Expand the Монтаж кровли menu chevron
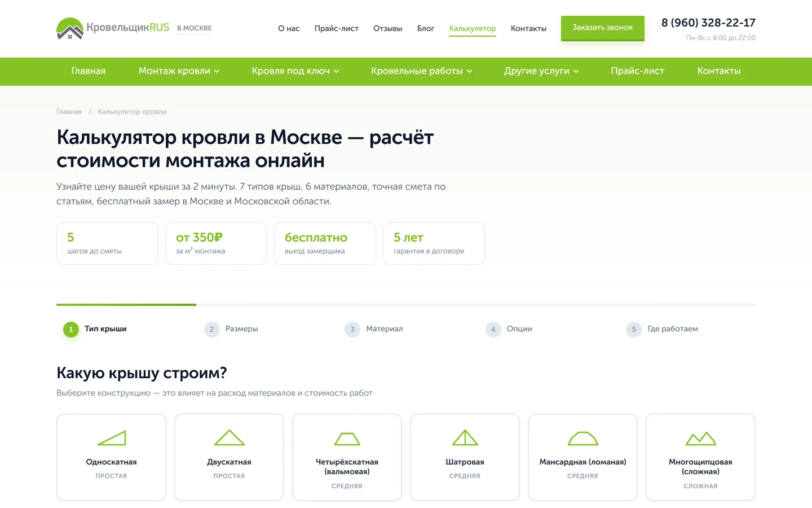Image resolution: width=812 pixels, height=508 pixels. tap(217, 72)
